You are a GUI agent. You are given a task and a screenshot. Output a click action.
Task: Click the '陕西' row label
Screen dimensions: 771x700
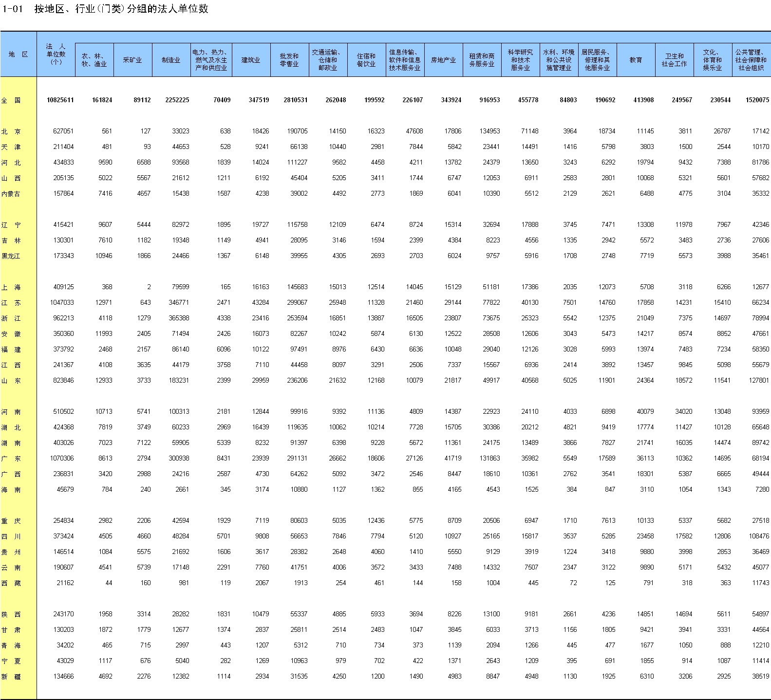pos(11,614)
